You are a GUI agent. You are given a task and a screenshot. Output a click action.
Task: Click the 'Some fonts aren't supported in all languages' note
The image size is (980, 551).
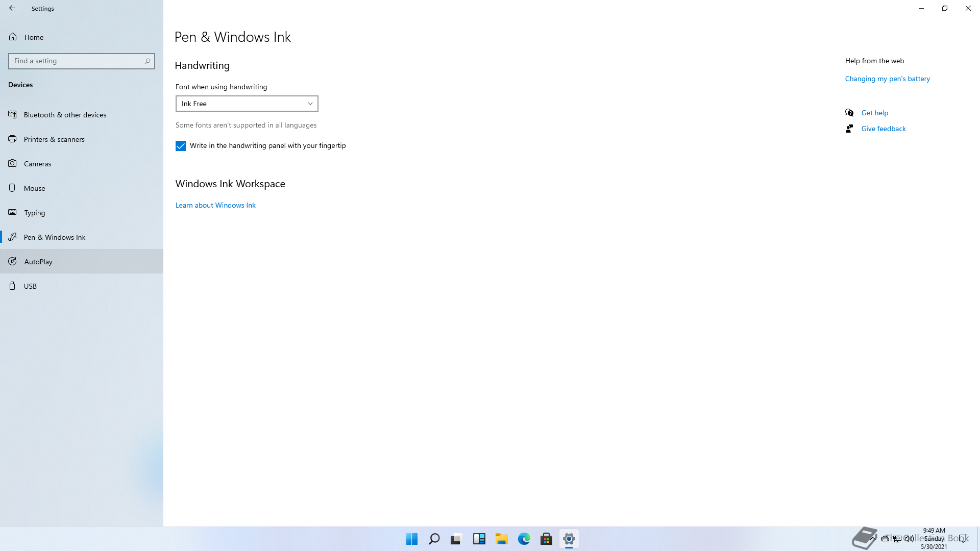(x=246, y=125)
